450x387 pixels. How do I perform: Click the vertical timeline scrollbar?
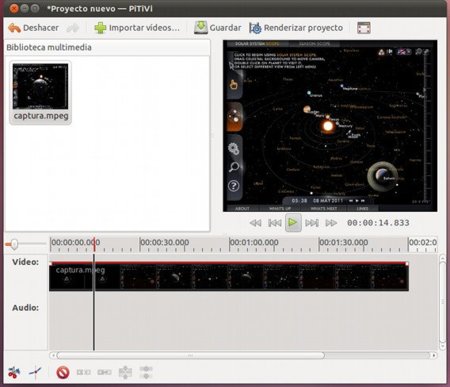pos(442,302)
